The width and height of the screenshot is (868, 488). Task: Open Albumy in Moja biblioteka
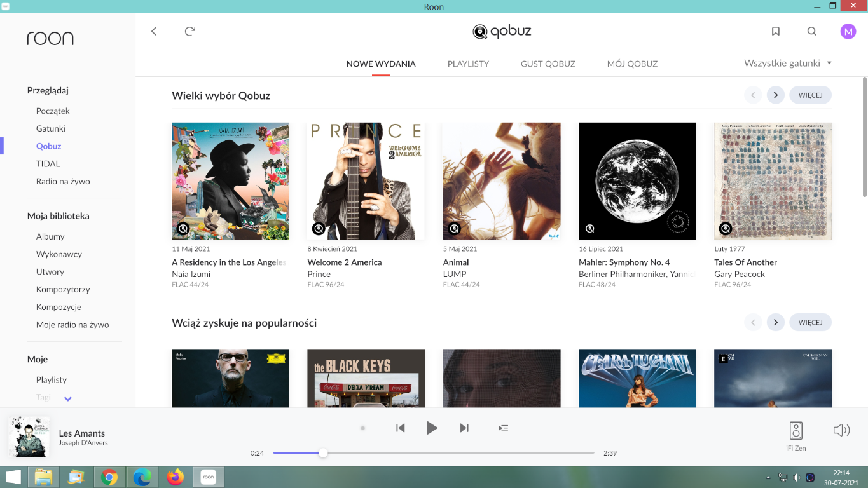(x=50, y=236)
